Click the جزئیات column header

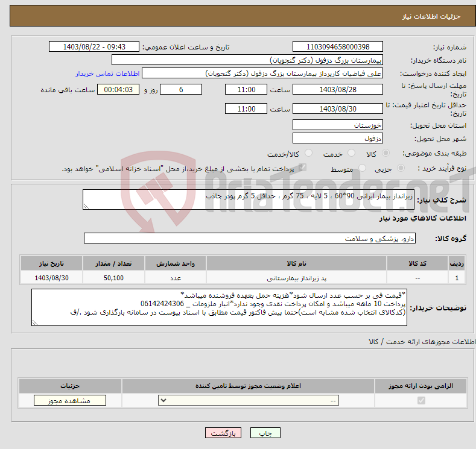tap(70, 386)
